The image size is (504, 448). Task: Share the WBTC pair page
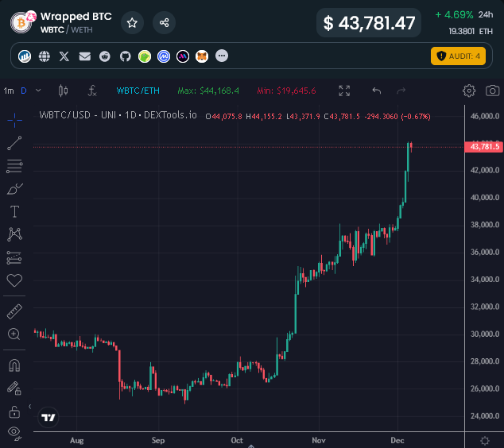point(164,23)
